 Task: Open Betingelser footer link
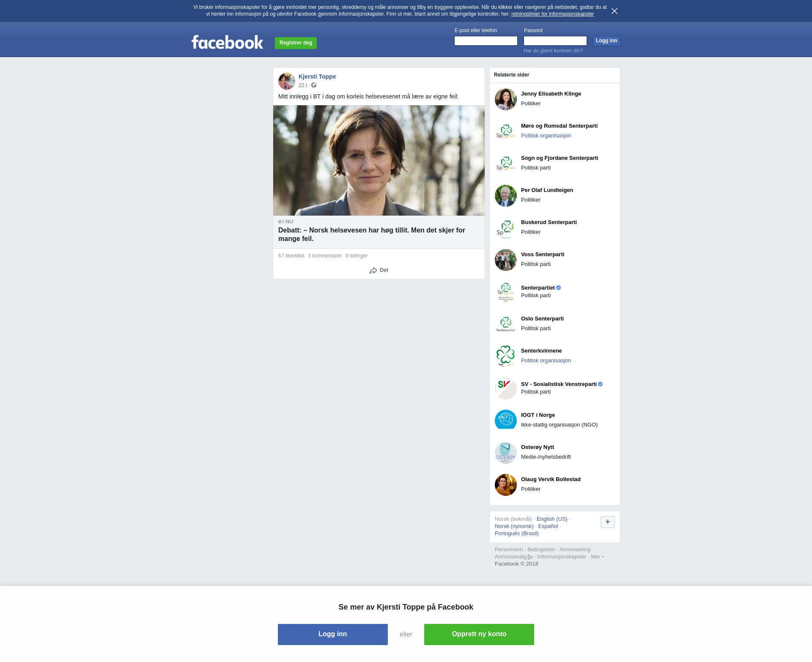[541, 550]
